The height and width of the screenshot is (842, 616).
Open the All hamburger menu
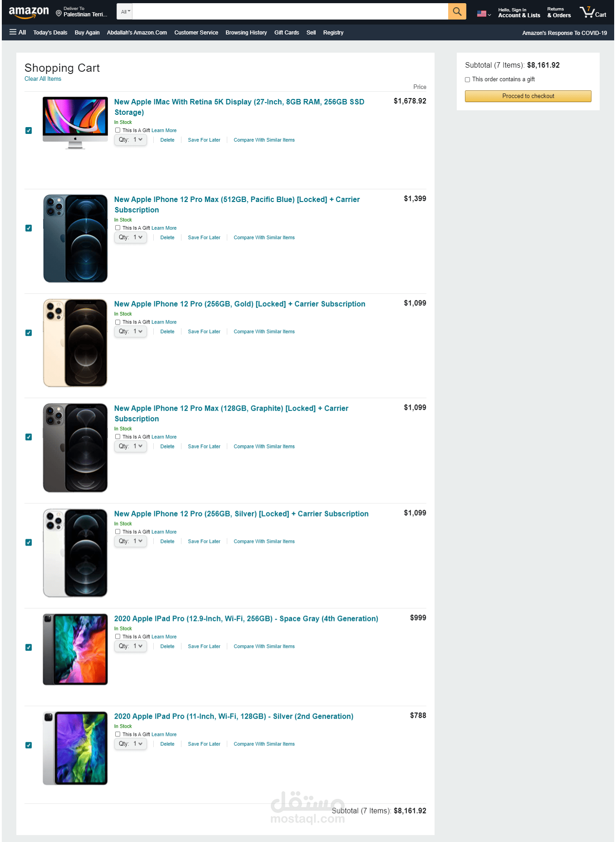click(x=18, y=32)
